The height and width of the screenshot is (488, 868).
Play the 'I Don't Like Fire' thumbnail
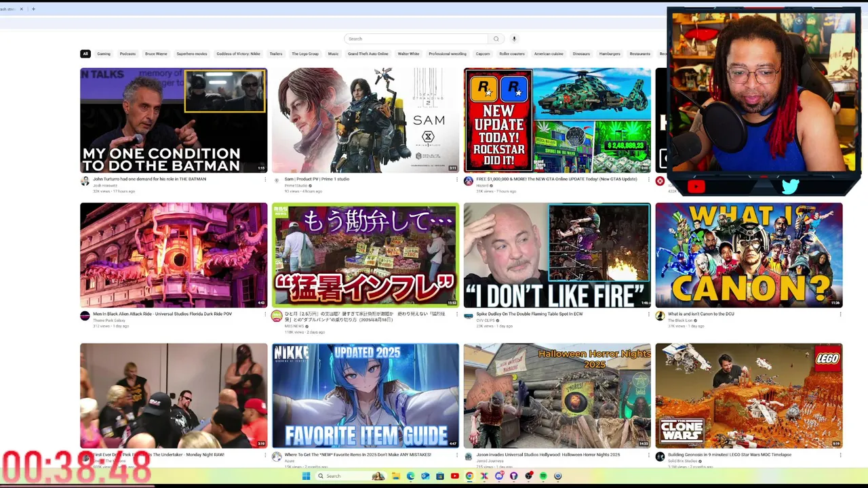tap(557, 255)
